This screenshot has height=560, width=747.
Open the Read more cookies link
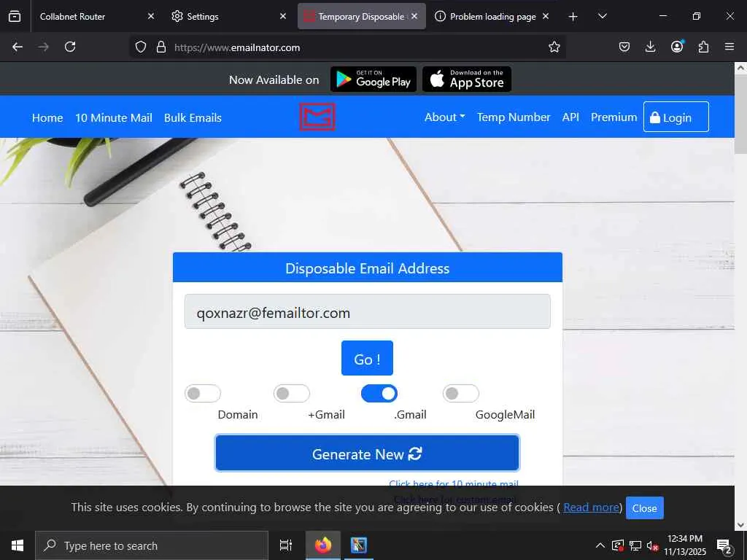591,507
